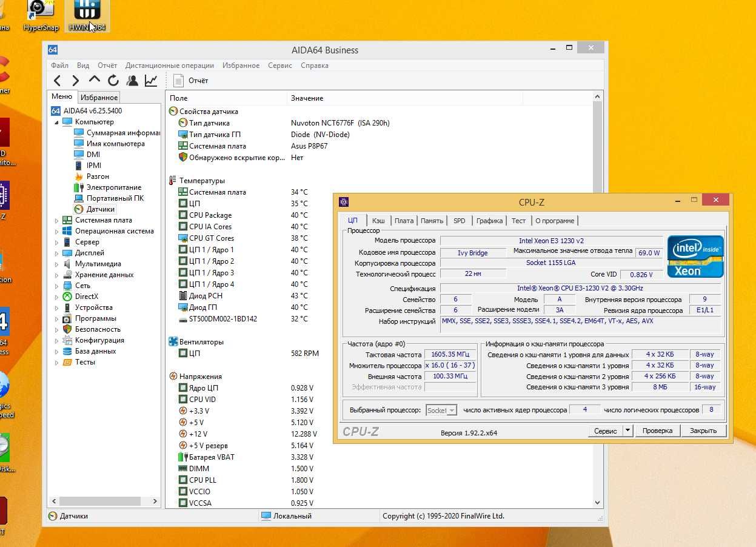The height and width of the screenshot is (547, 756).
Task: Expand Хранение данных tree node
Action: (x=57, y=275)
